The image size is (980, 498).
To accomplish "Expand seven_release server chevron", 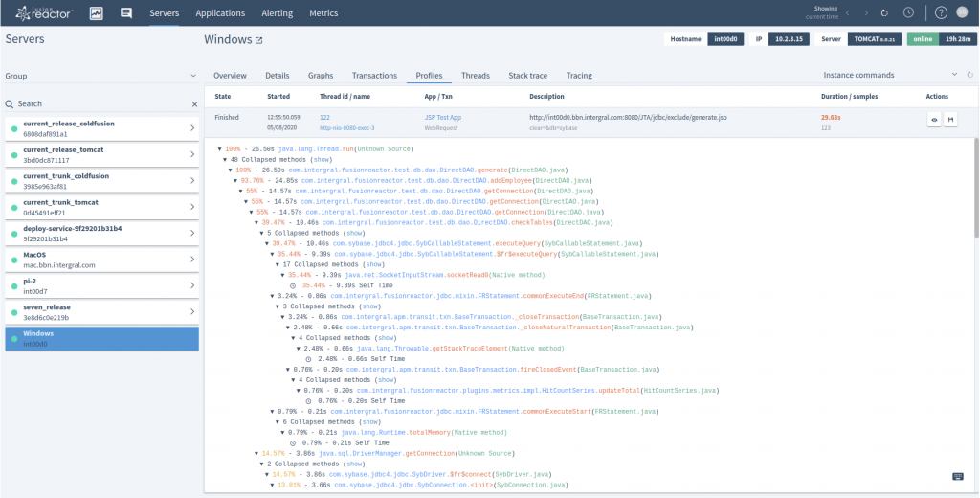I will click(x=191, y=312).
